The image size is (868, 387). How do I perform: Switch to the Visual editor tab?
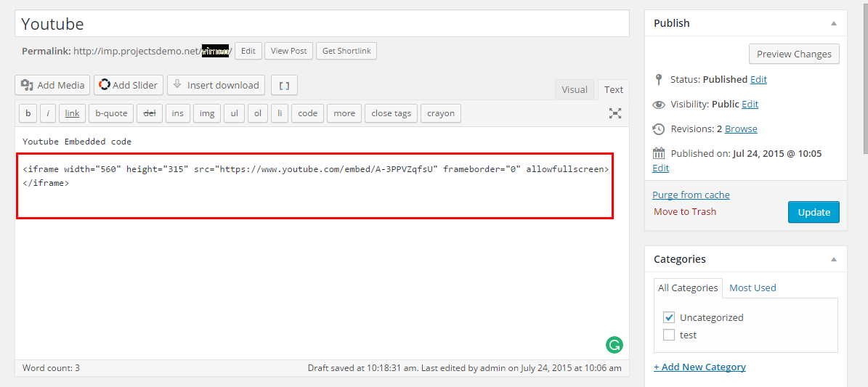pyautogui.click(x=574, y=89)
